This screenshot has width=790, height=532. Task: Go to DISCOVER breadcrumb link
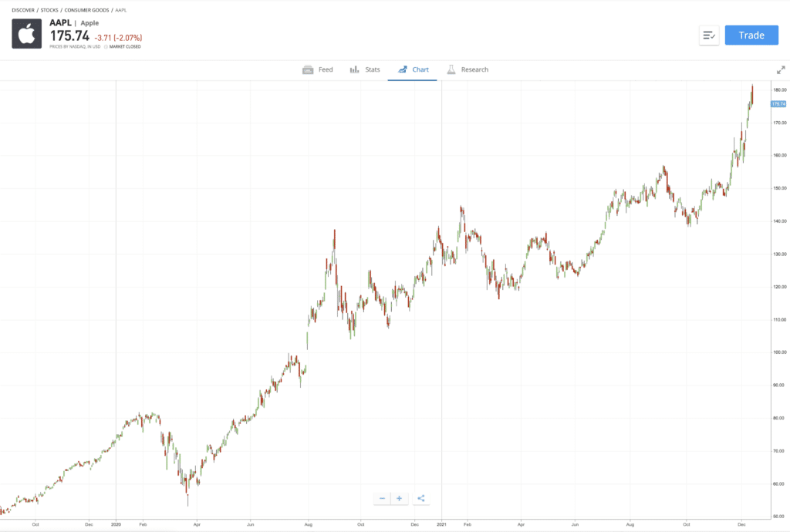23,10
